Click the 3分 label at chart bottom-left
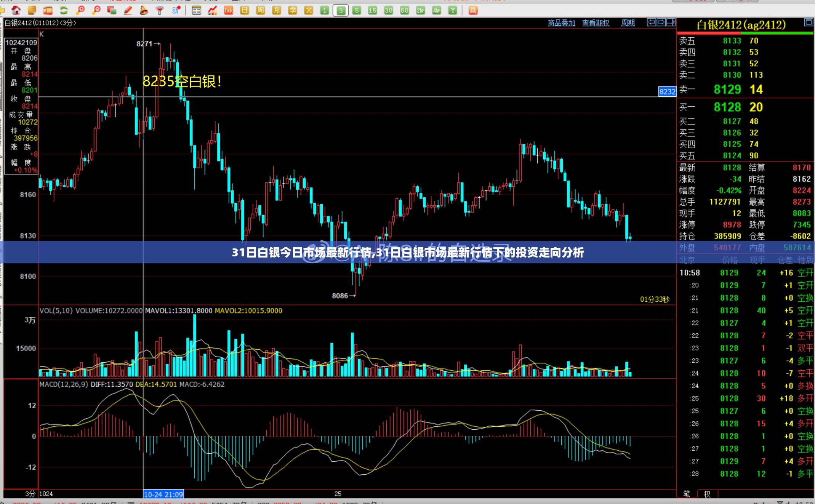The image size is (815, 504). coord(30,494)
